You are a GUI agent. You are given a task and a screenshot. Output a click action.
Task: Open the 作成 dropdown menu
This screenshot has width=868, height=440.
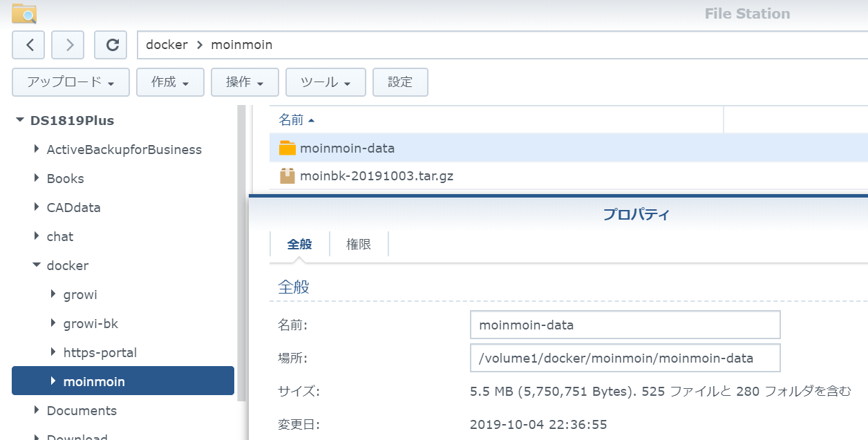tap(170, 82)
